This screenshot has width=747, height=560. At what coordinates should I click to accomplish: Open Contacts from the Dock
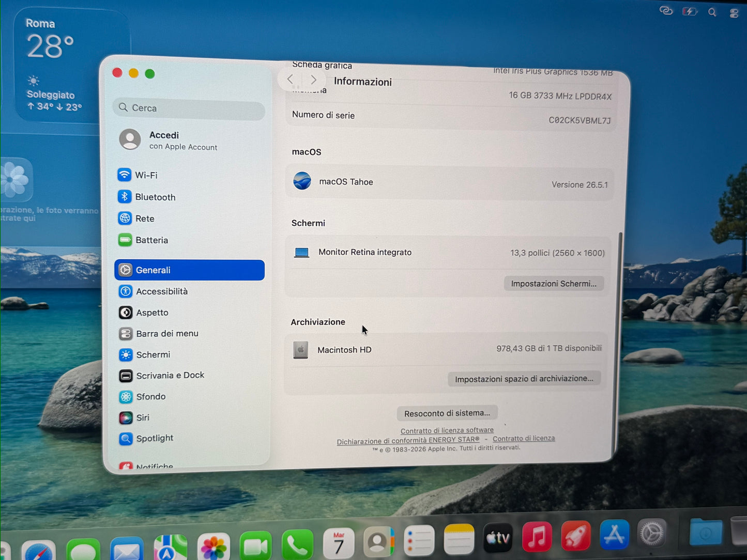(378, 542)
